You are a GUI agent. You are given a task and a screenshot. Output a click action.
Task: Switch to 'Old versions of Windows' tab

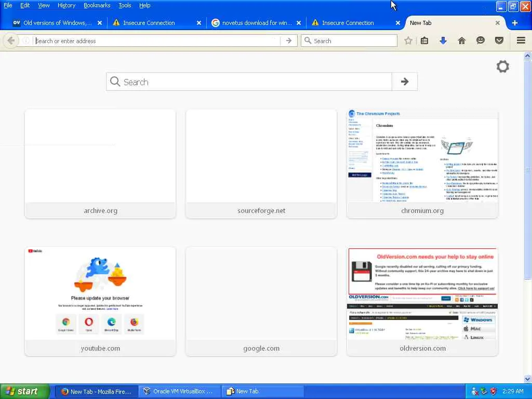(57, 23)
